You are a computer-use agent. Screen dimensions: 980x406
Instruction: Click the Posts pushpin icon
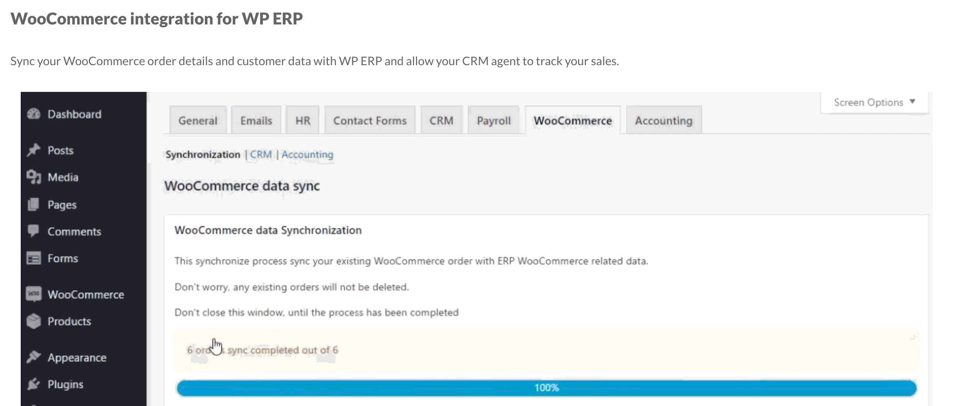33,150
